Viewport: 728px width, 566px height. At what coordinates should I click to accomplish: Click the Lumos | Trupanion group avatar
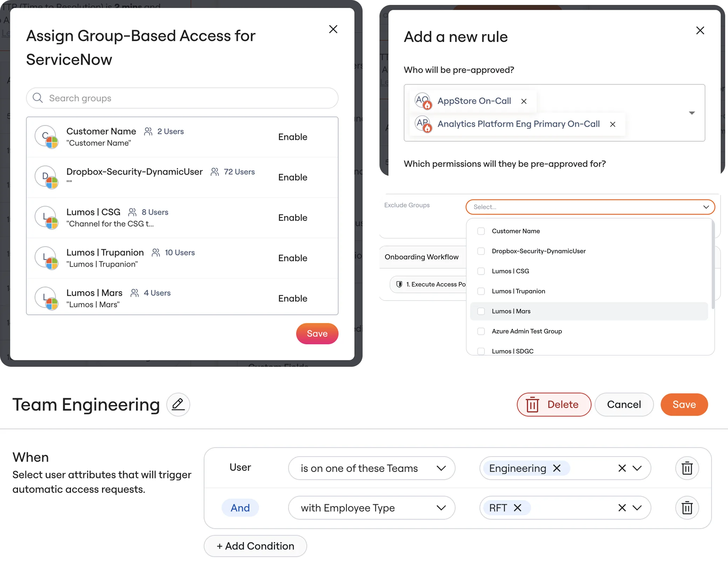tap(46, 258)
